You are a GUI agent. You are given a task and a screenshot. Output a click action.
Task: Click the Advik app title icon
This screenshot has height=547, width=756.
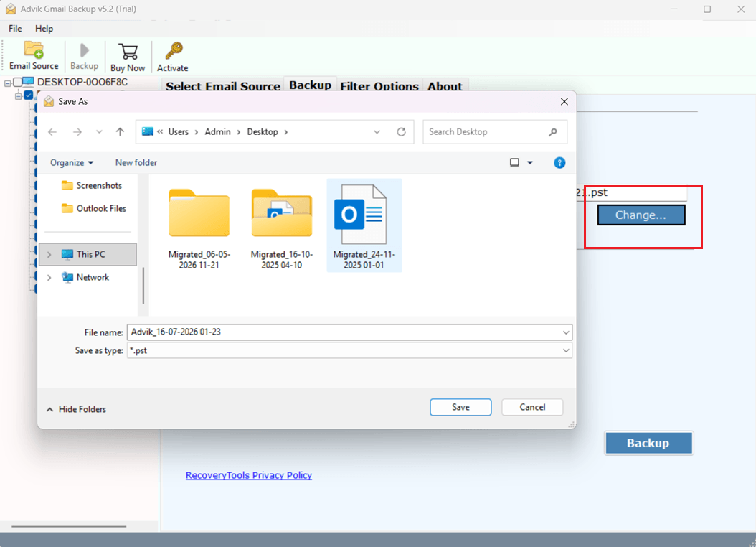[11, 9]
